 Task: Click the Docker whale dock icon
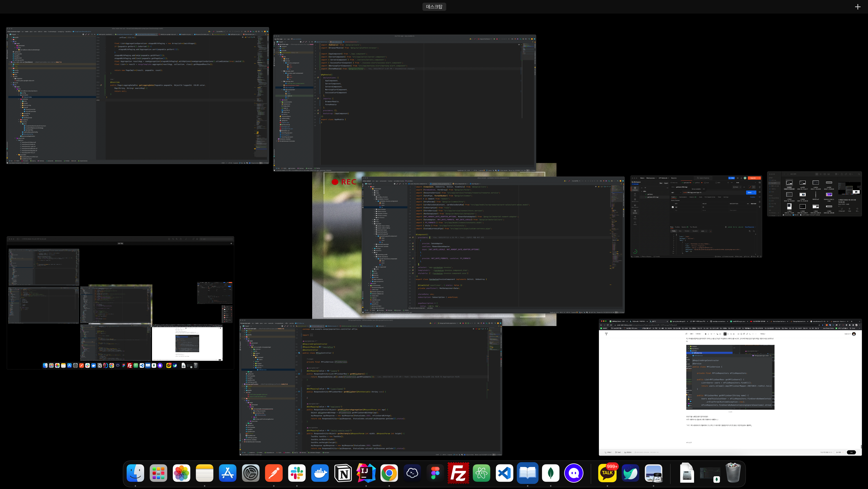pyautogui.click(x=320, y=473)
